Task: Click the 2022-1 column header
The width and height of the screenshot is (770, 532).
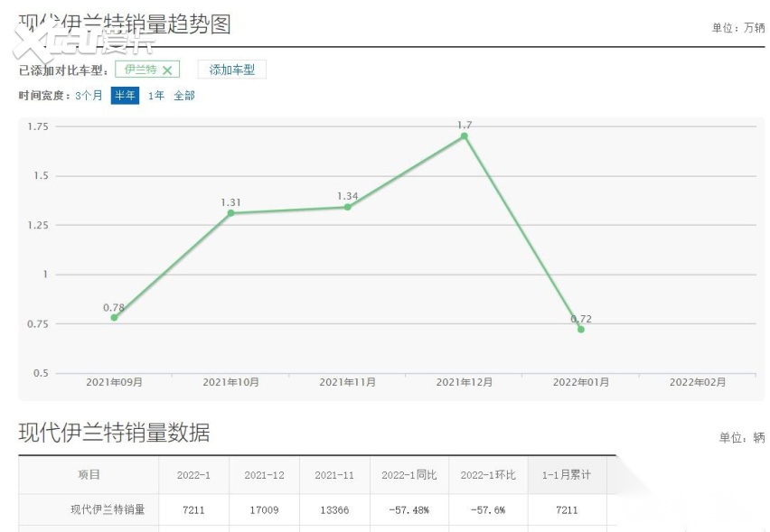Action: (193, 475)
